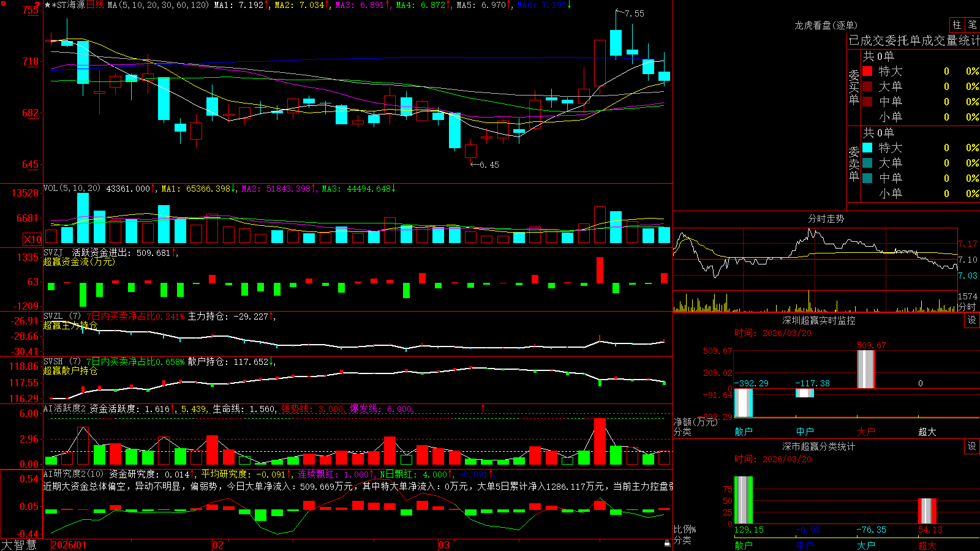Click the MA1: 7.192 value
Screen dimensions: 980x551
241,5
